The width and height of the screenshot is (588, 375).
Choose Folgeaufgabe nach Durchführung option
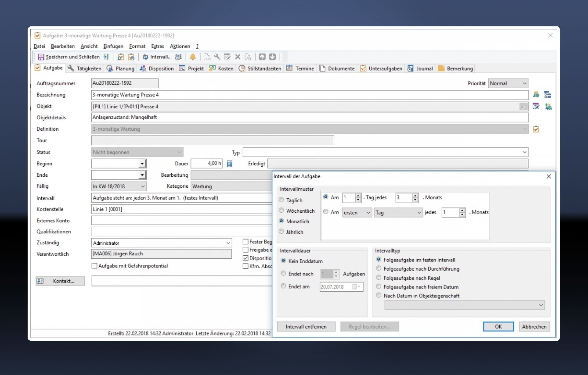point(379,269)
